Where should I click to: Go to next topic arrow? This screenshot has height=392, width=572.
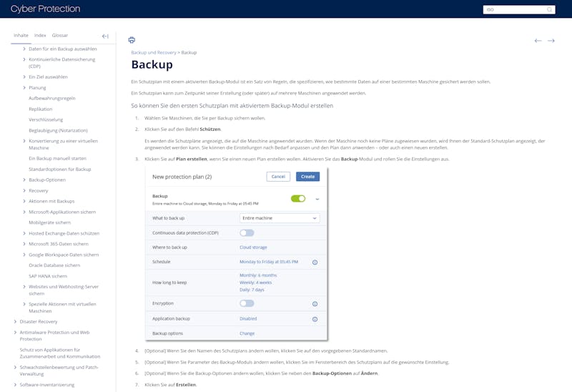click(x=551, y=41)
